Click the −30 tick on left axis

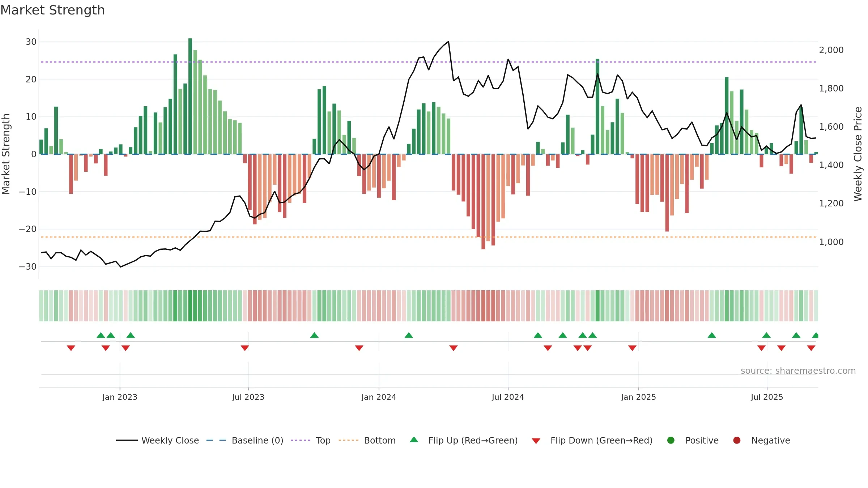28,266
